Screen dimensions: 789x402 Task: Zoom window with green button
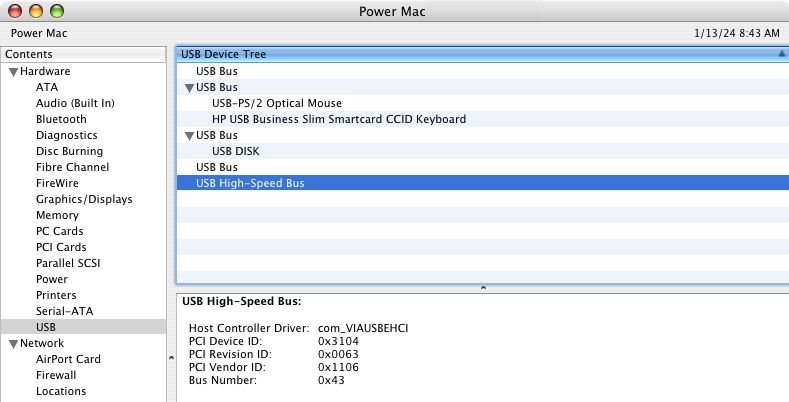57,11
